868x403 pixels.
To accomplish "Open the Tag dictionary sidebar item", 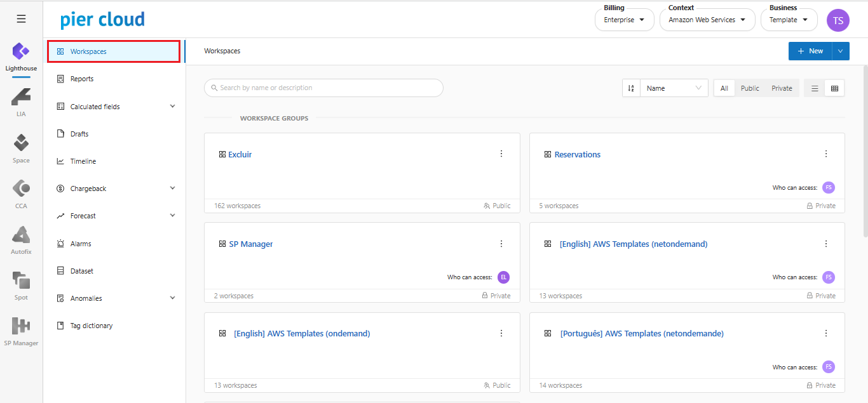I will [x=91, y=326].
